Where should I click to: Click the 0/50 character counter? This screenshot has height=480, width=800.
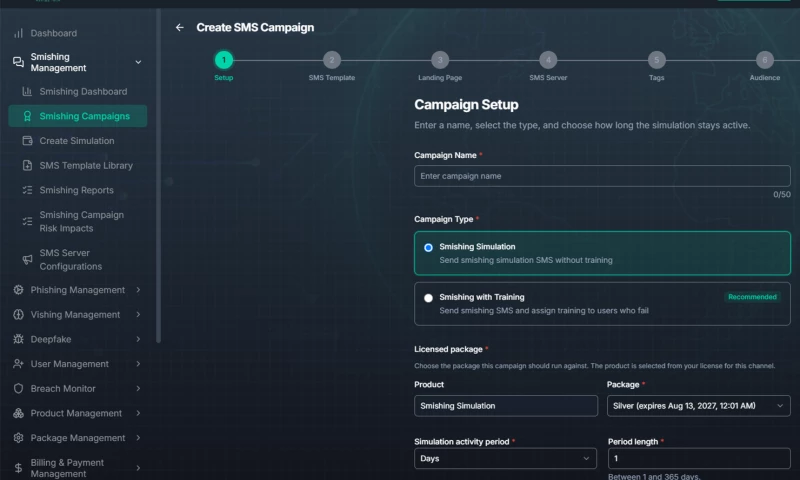pos(782,194)
